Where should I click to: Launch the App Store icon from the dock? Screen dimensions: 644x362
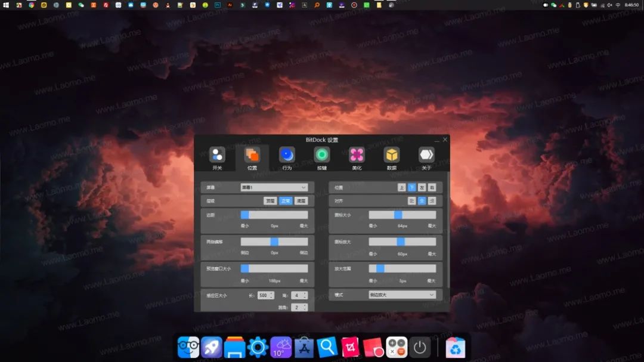[x=304, y=346]
